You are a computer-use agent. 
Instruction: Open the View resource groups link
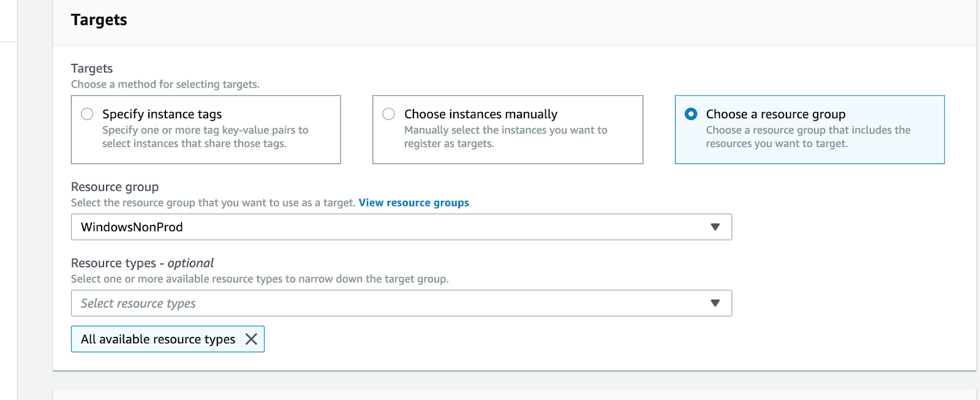click(x=413, y=203)
